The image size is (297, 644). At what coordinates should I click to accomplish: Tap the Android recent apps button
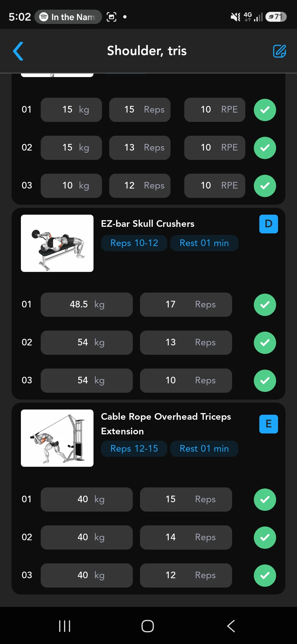[65, 626]
